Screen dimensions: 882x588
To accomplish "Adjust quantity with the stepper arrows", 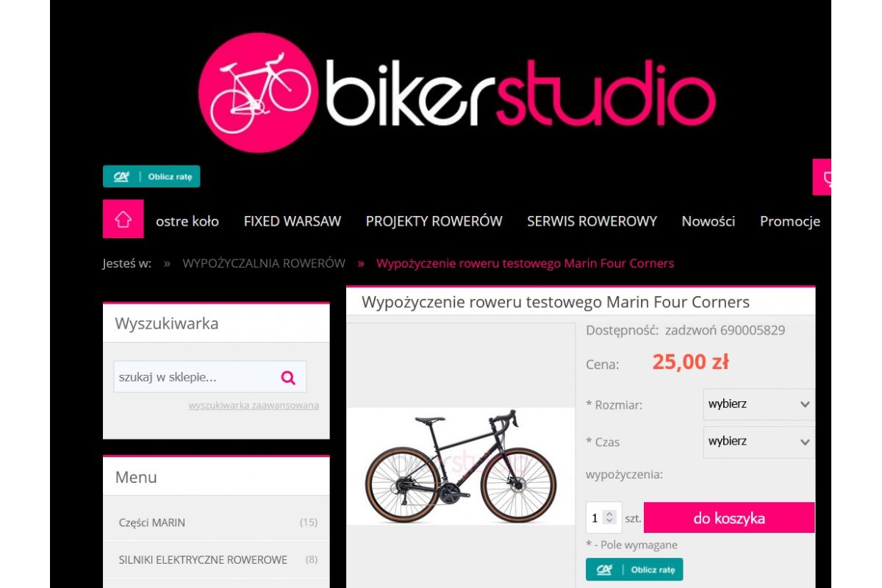I will click(x=609, y=517).
